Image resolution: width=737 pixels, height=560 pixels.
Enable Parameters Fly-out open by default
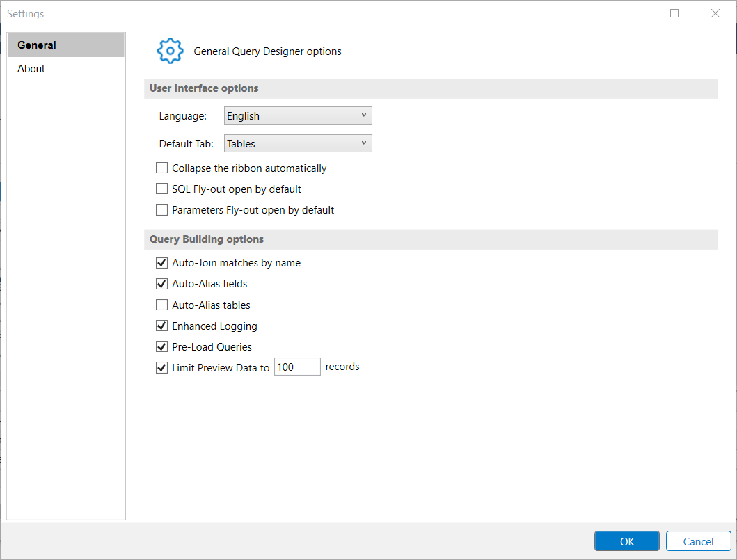click(161, 209)
